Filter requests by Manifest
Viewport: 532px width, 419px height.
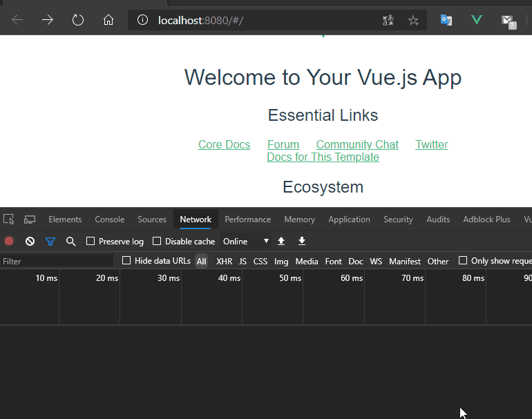(x=405, y=262)
